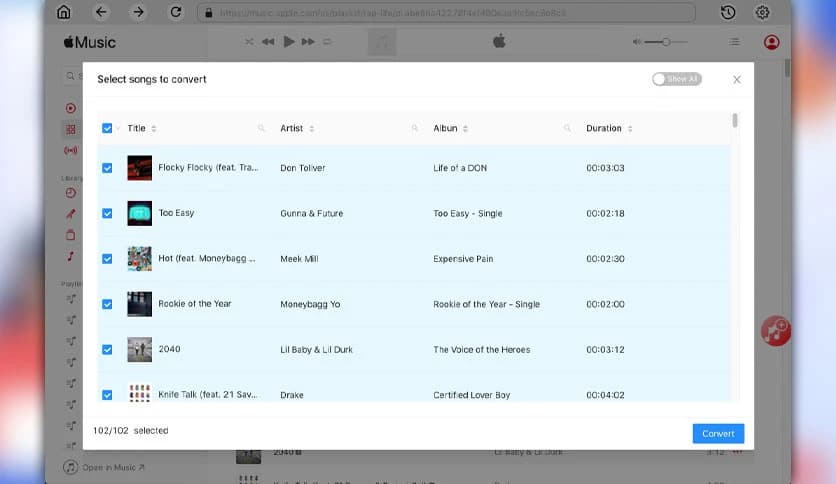Click the Home icon in browser toolbar
Viewport: 836px width, 484px height.
(x=63, y=12)
